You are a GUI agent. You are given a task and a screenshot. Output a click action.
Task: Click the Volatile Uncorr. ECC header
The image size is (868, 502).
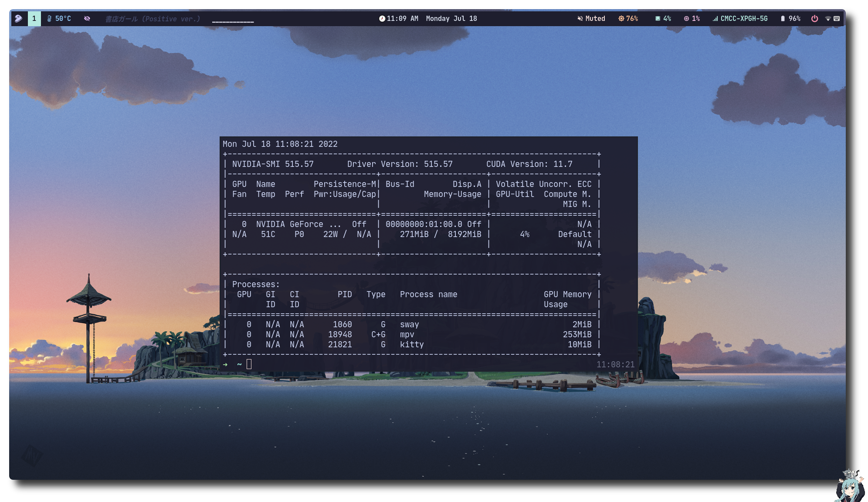[x=544, y=184]
